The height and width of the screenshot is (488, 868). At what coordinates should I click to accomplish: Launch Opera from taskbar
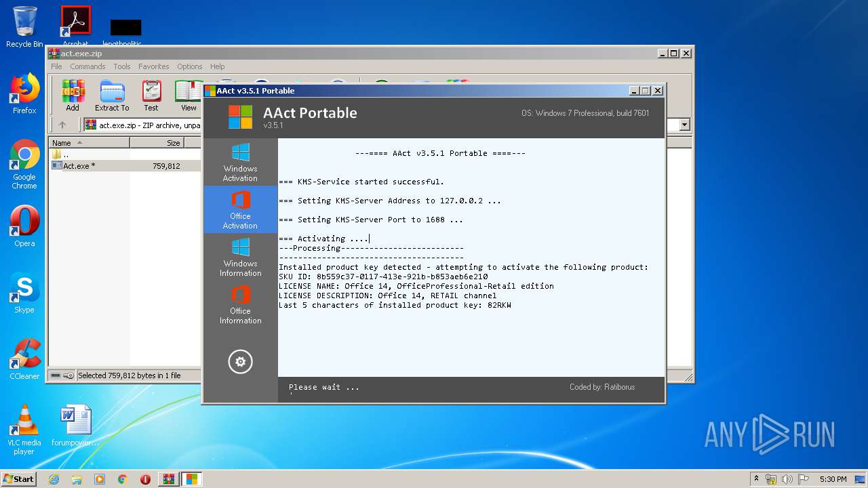tap(145, 479)
